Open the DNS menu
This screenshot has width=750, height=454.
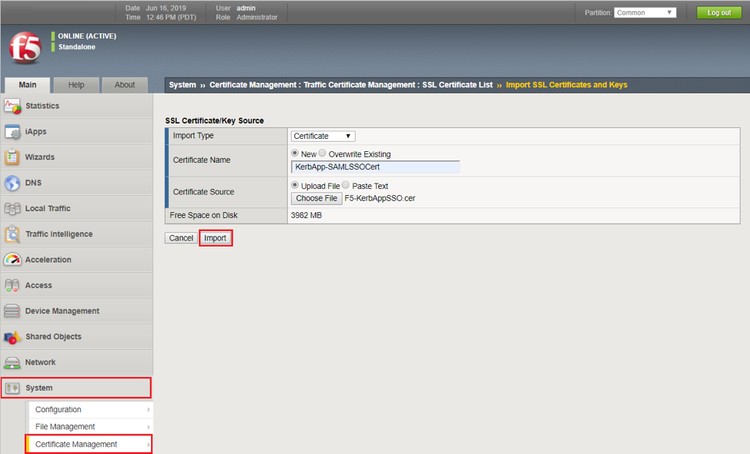point(77,183)
